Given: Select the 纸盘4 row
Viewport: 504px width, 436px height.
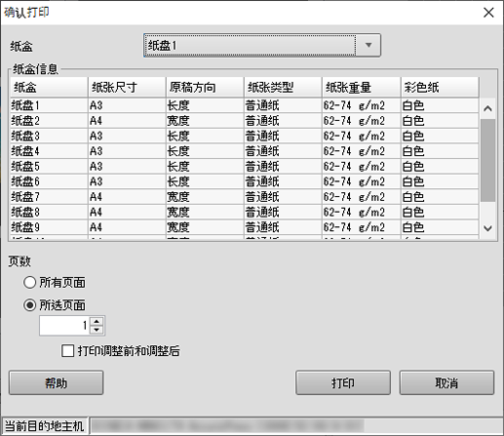Looking at the screenshot, I should click(x=245, y=151).
